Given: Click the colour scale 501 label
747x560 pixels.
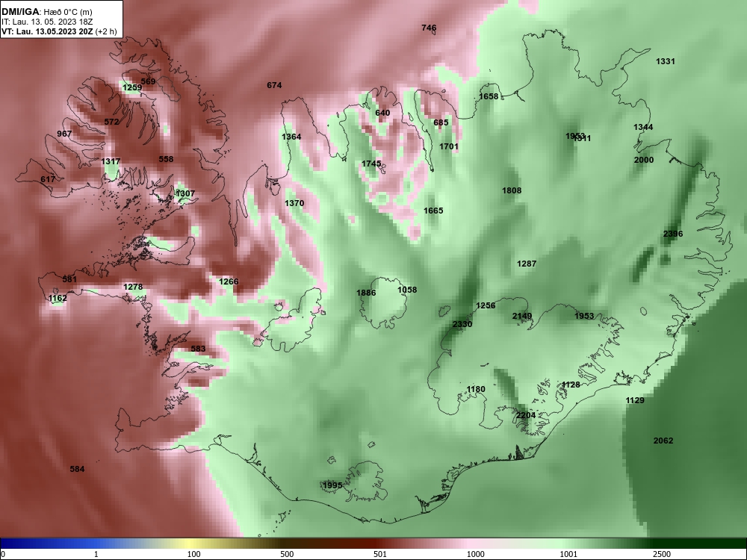Looking at the screenshot, I should [380, 554].
